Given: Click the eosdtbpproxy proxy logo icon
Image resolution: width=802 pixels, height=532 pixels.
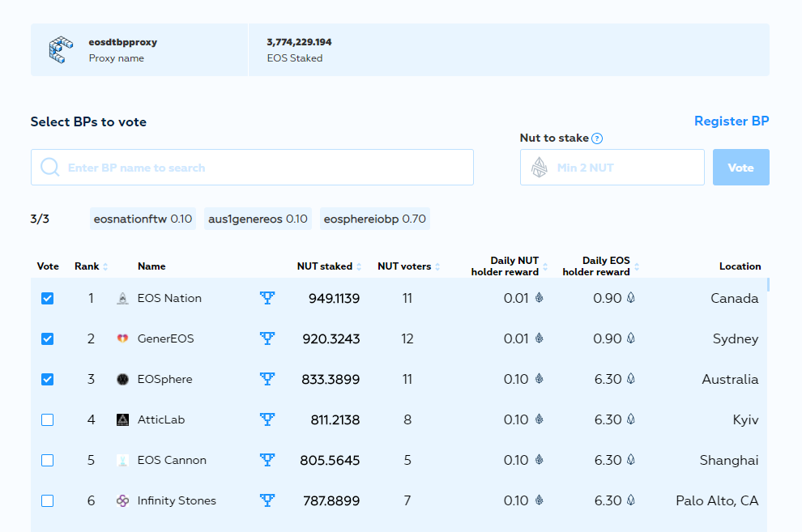Looking at the screenshot, I should (x=61, y=49).
